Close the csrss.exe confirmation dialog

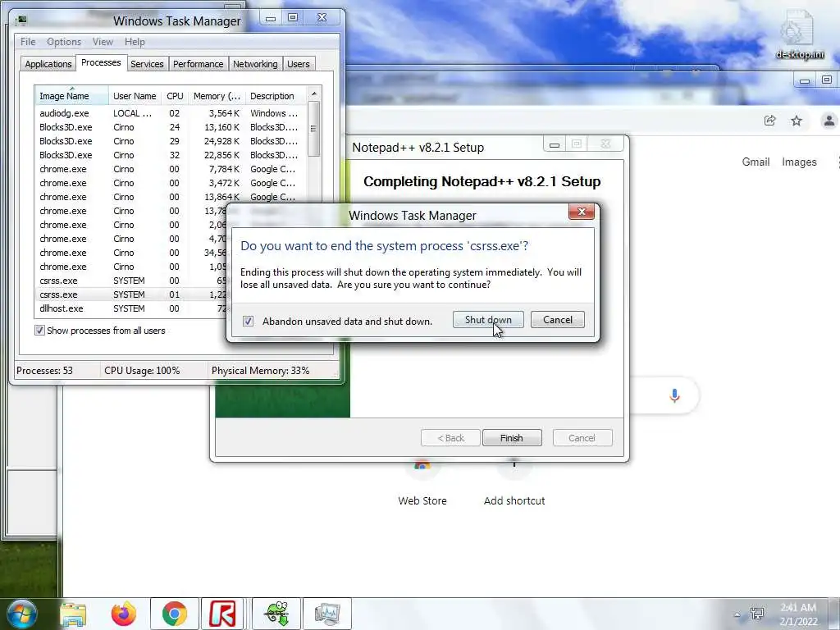pos(582,212)
